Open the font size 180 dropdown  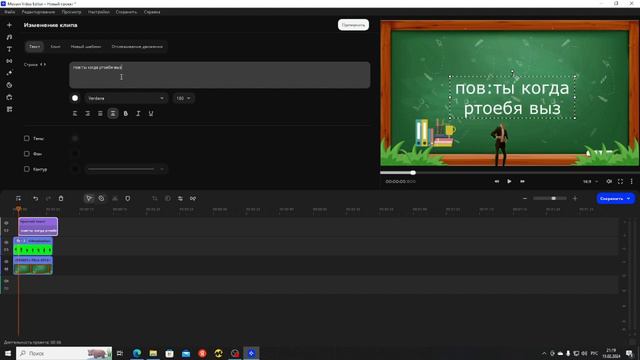pyautogui.click(x=183, y=98)
